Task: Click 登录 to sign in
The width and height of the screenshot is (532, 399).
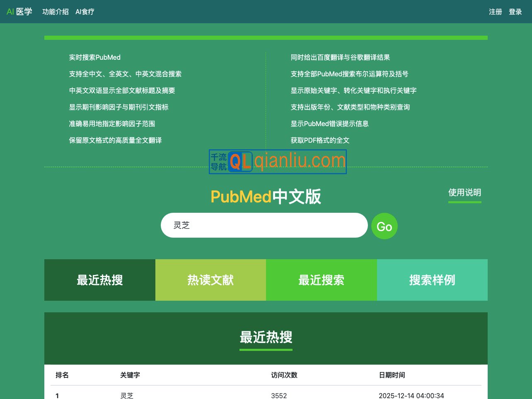Action: pyautogui.click(x=515, y=12)
